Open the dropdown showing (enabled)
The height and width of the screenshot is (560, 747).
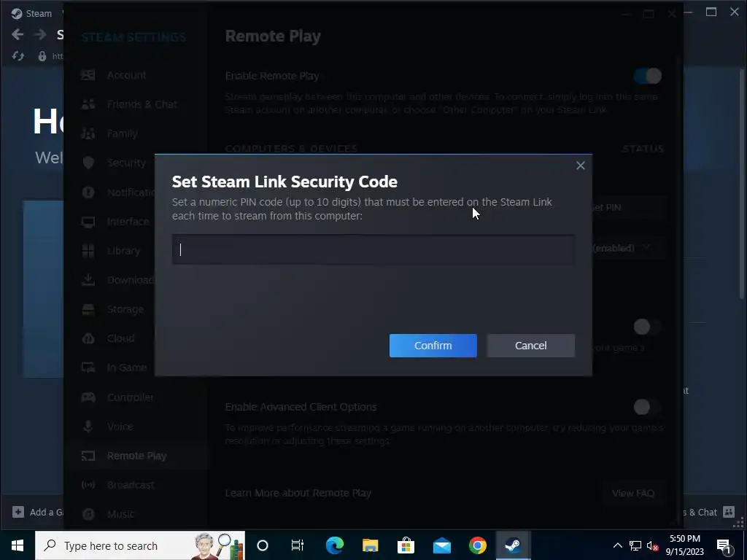628,248
